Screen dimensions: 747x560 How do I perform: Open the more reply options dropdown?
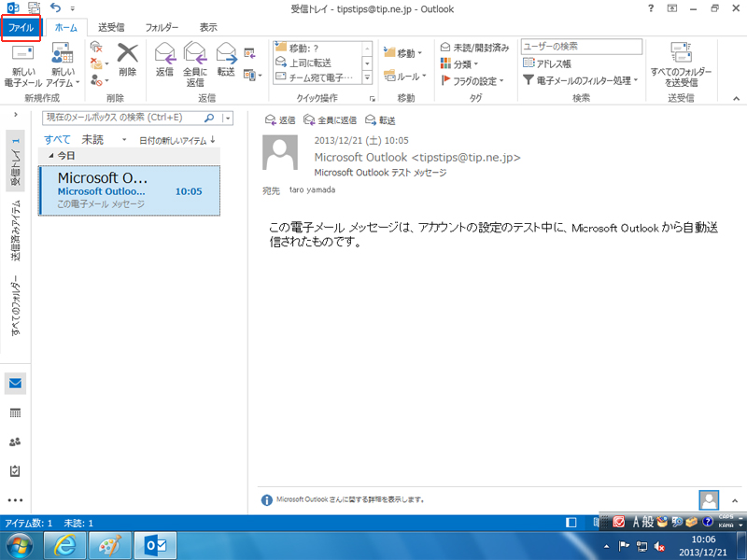click(x=252, y=75)
